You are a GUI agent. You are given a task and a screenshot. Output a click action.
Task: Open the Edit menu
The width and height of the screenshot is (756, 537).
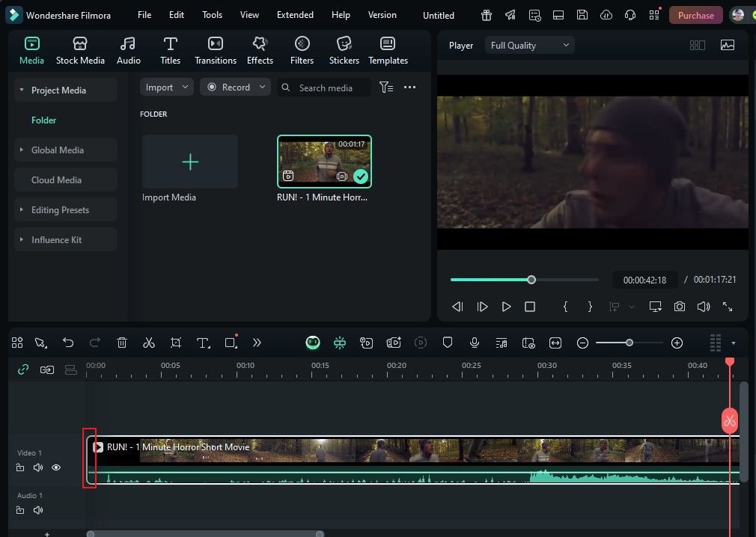click(x=177, y=15)
